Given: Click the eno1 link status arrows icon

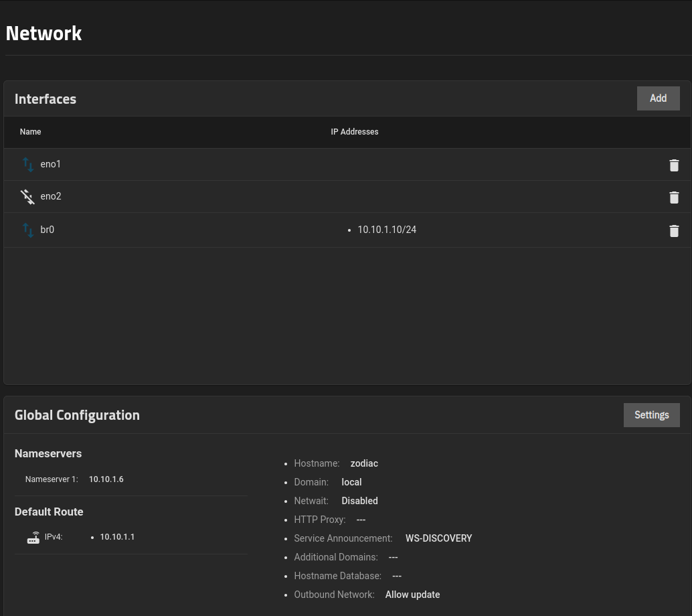Looking at the screenshot, I should (27, 165).
